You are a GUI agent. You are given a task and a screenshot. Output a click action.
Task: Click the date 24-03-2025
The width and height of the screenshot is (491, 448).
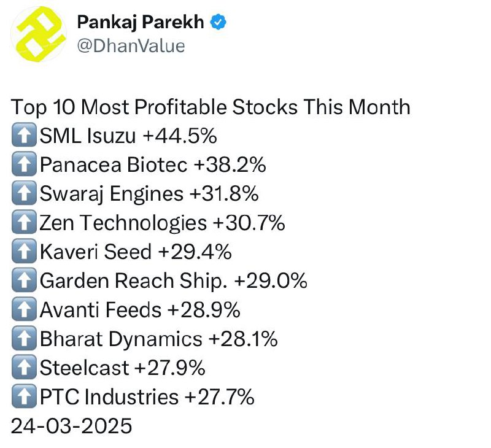point(71,426)
